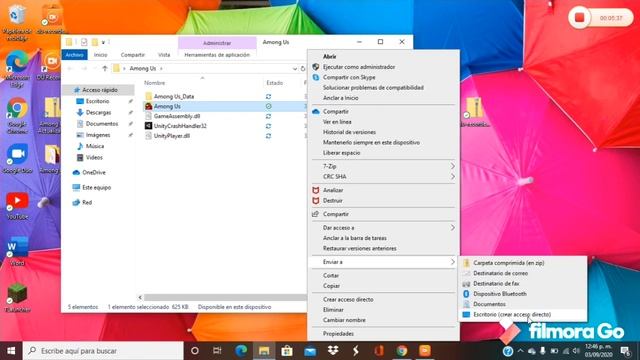Choose McAfee Destruir option

click(333, 200)
